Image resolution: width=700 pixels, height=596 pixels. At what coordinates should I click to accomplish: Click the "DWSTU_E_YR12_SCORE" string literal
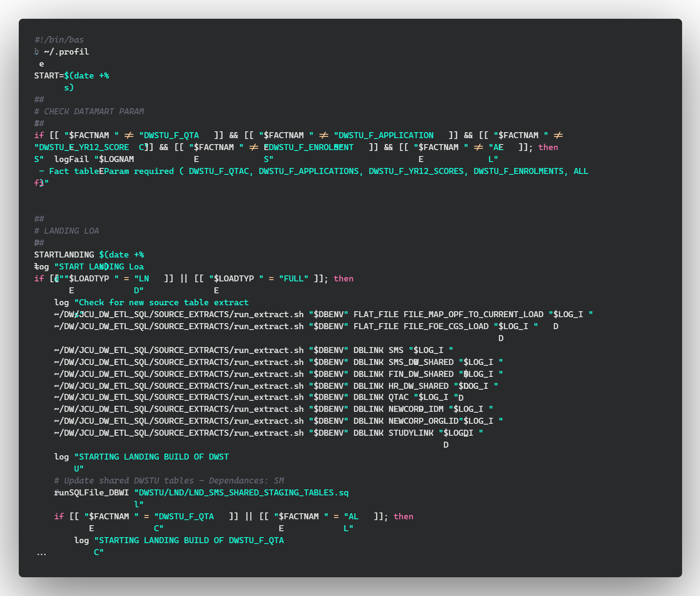[82, 147]
